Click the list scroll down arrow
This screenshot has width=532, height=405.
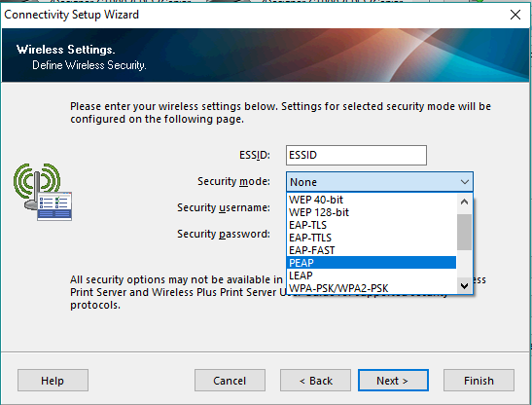(x=465, y=286)
